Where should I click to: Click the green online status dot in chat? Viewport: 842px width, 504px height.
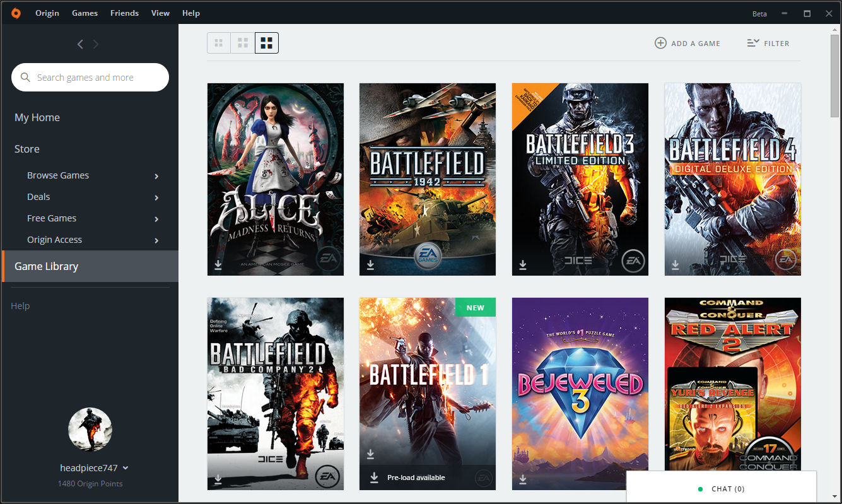(x=701, y=489)
